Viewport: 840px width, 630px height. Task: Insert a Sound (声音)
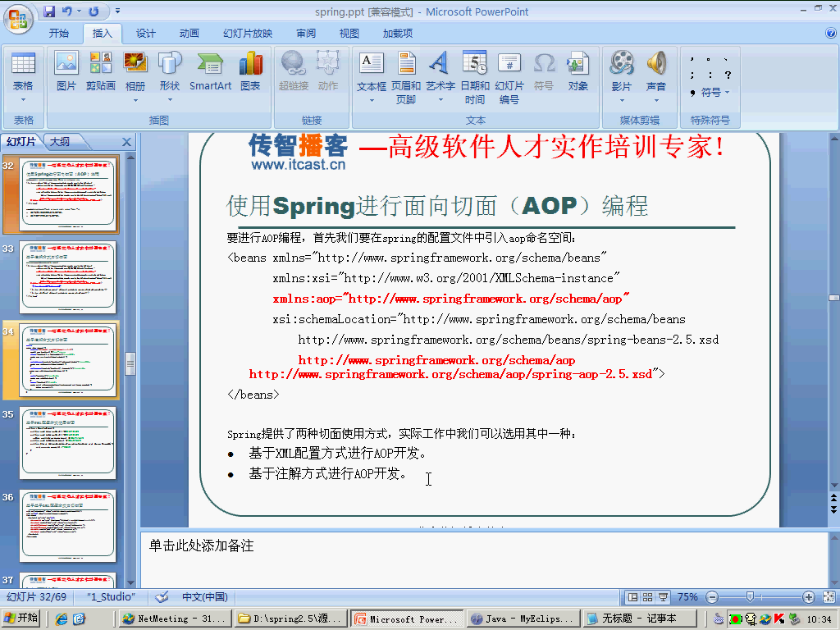(x=655, y=63)
